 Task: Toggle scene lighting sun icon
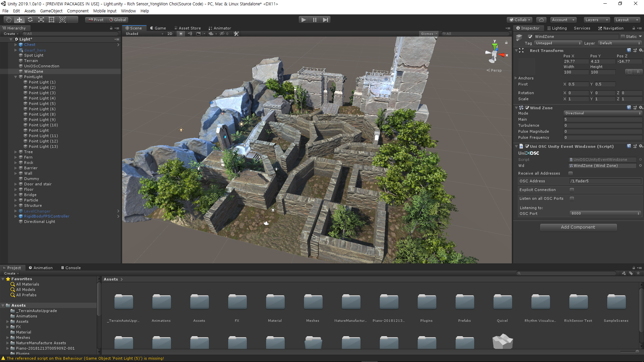[181, 34]
